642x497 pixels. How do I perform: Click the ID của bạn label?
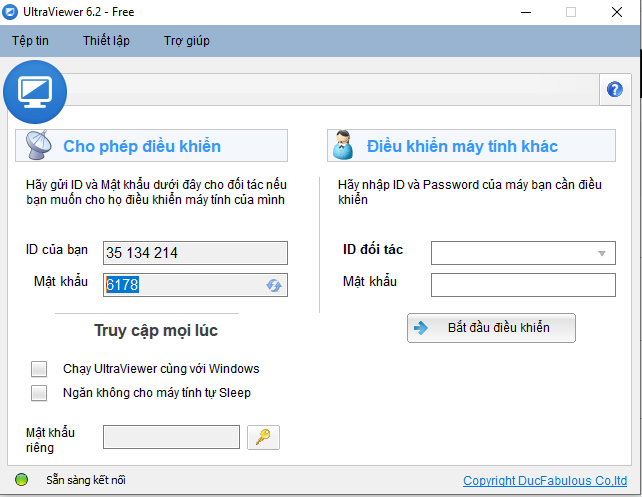57,249
